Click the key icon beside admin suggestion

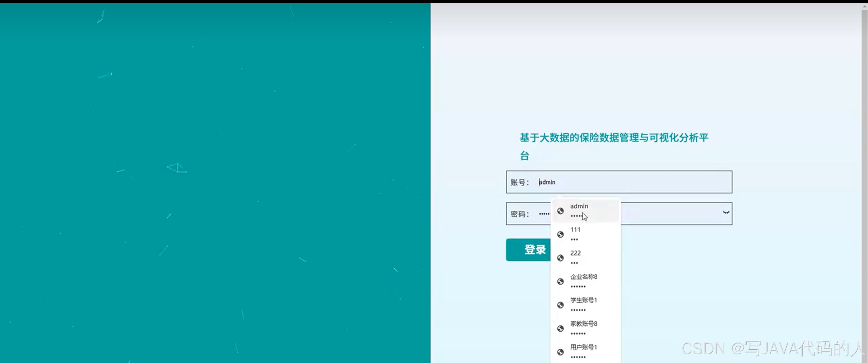tap(560, 211)
